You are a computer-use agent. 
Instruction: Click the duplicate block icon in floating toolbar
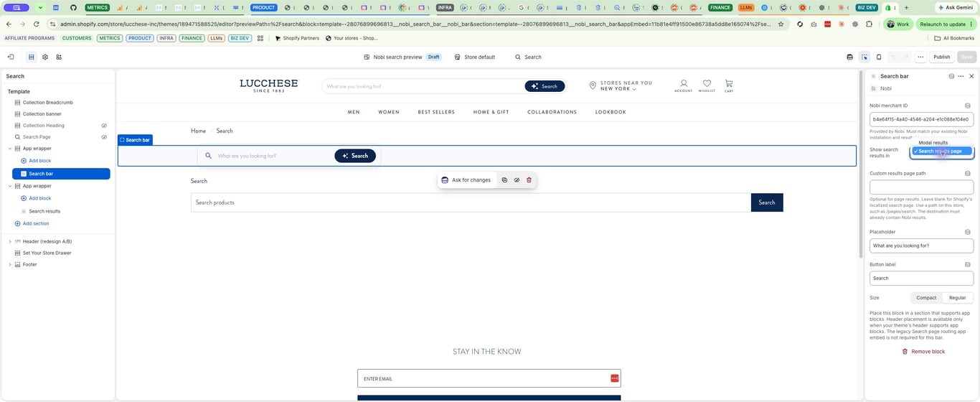coord(504,180)
